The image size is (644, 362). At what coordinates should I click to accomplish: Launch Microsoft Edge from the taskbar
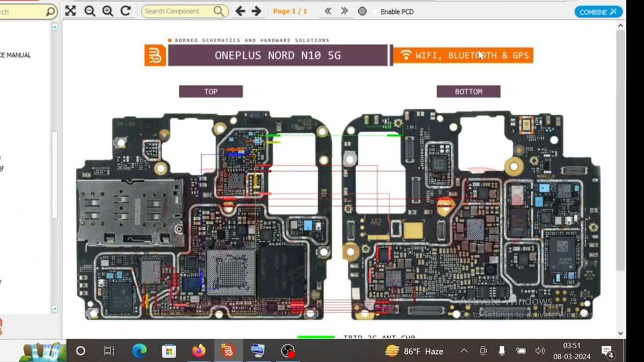coord(140,351)
